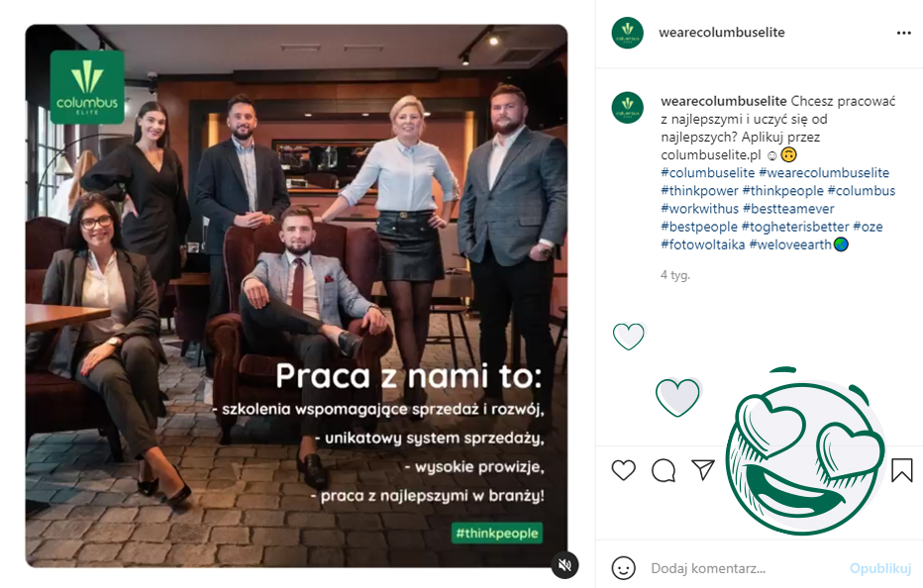This screenshot has height=588, width=923.
Task: Like the post with the heart icon
Action: pos(623,470)
